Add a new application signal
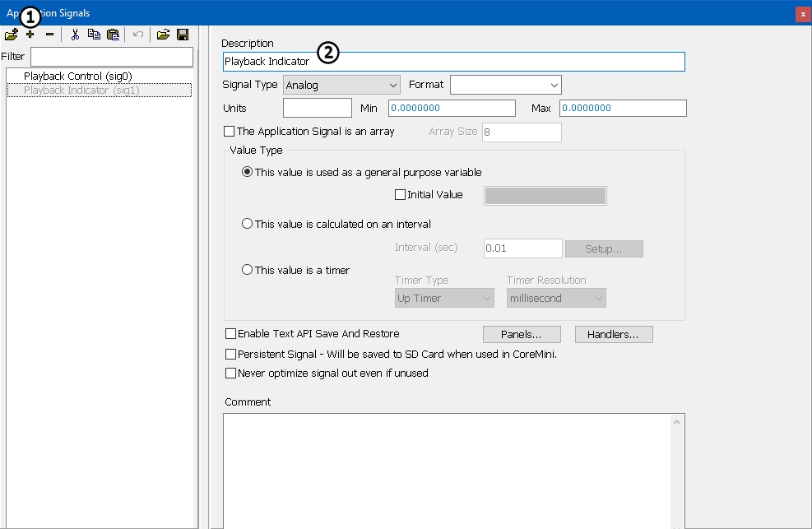This screenshot has height=529, width=812. pos(30,35)
